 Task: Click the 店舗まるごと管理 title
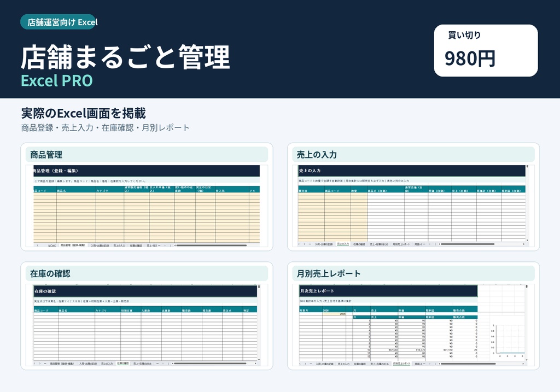point(125,57)
